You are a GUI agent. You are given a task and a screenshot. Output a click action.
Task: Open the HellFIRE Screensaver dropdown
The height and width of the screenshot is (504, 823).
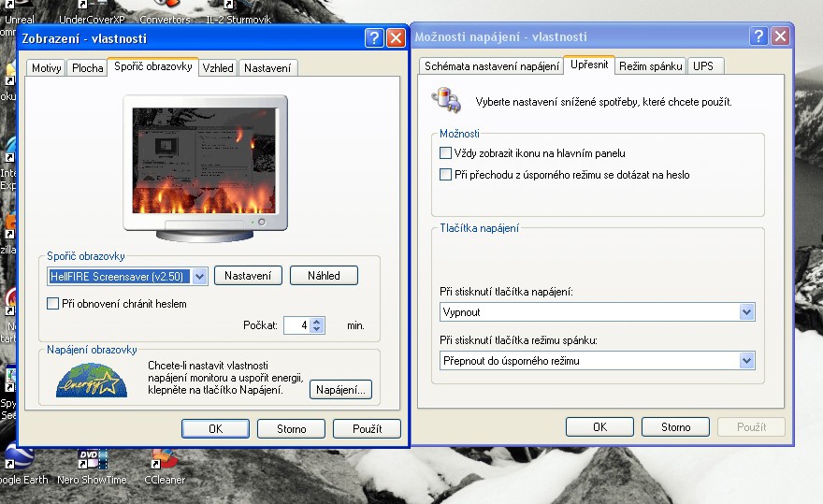(x=199, y=276)
